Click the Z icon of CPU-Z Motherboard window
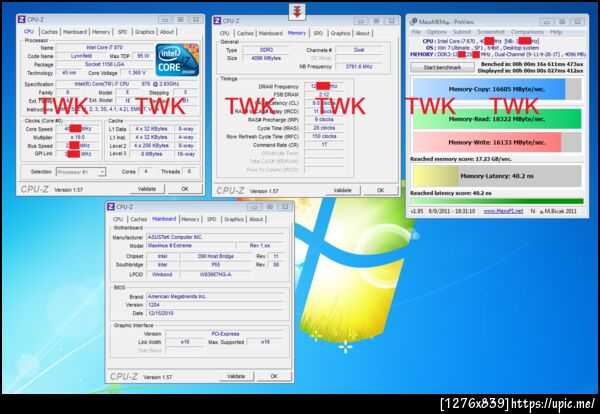The image size is (600, 414). [111, 207]
